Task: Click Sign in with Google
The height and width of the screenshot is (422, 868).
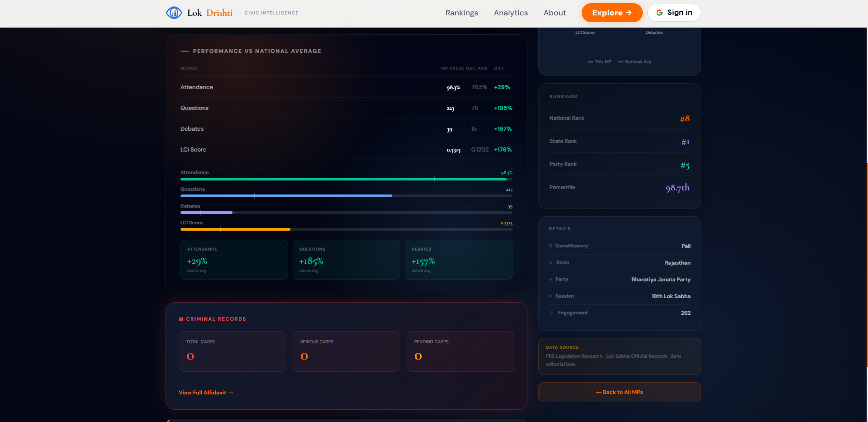Action: 674,12
